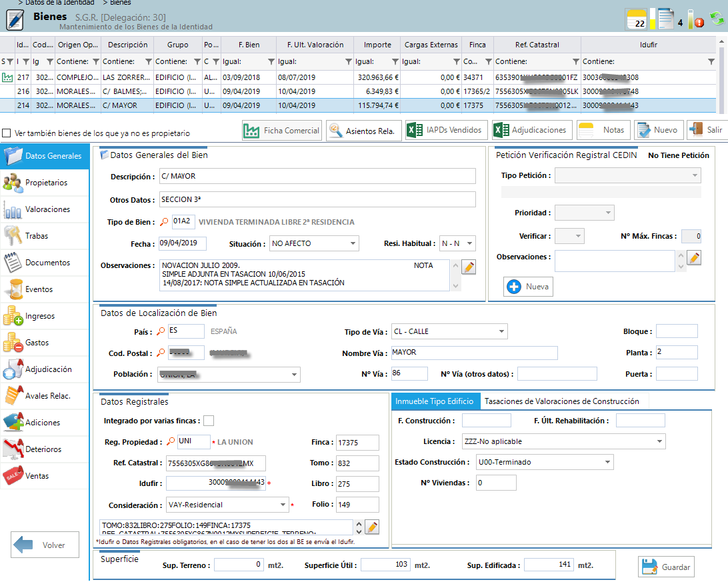Open Estado Construcción dropdown U00-Terminado
Image resolution: width=728 pixels, height=582 pixels.
coord(545,462)
